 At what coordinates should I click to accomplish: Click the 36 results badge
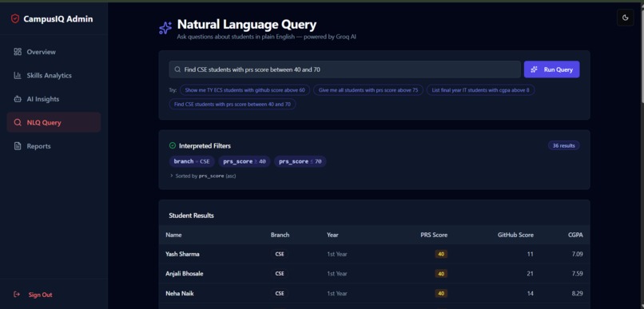[563, 145]
